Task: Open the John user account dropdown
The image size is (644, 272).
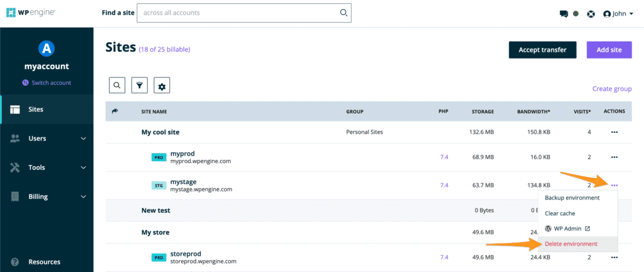Action: point(618,13)
